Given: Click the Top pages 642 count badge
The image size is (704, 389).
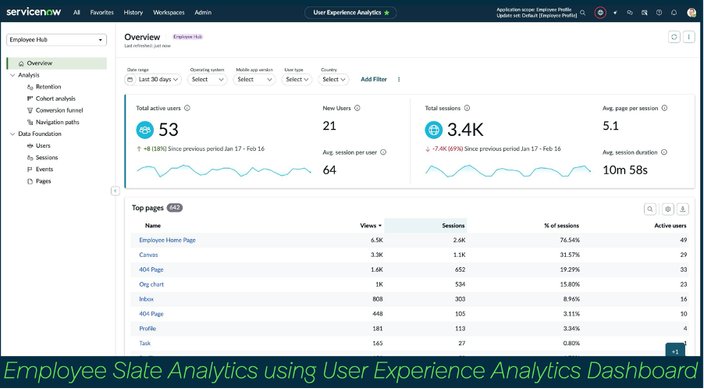Looking at the screenshot, I should click(175, 208).
